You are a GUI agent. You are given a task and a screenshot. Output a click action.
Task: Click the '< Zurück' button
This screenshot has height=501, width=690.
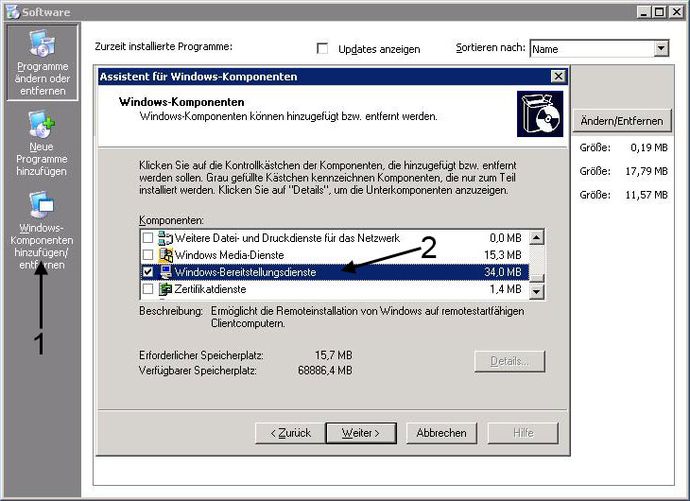pos(290,433)
